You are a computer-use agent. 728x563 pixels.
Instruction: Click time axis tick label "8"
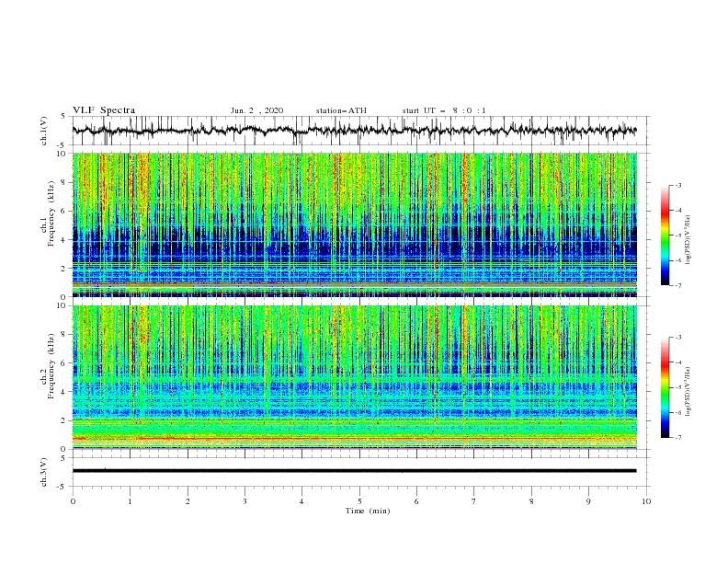[531, 501]
